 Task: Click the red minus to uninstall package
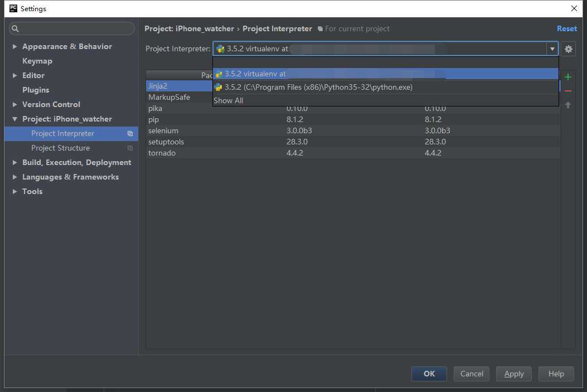click(568, 91)
